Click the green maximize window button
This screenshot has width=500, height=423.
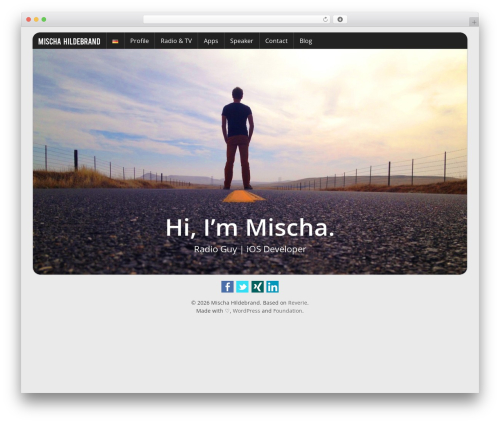[44, 19]
